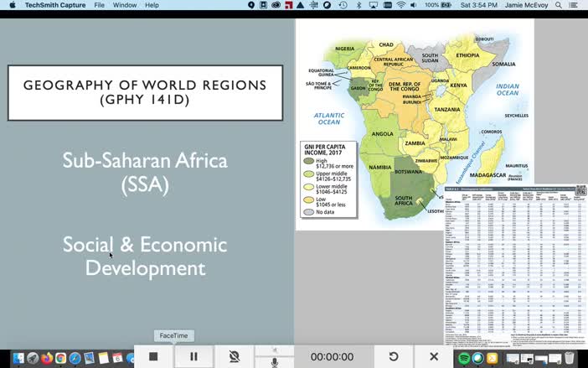This screenshot has height=368, width=588.
Task: Open the Bluetooth status menu
Action: click(x=358, y=5)
